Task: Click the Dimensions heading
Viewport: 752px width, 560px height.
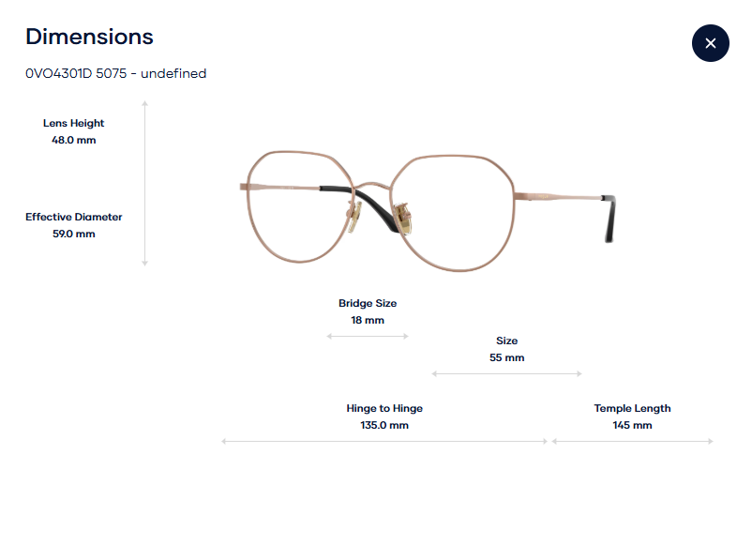Action: pyautogui.click(x=89, y=37)
